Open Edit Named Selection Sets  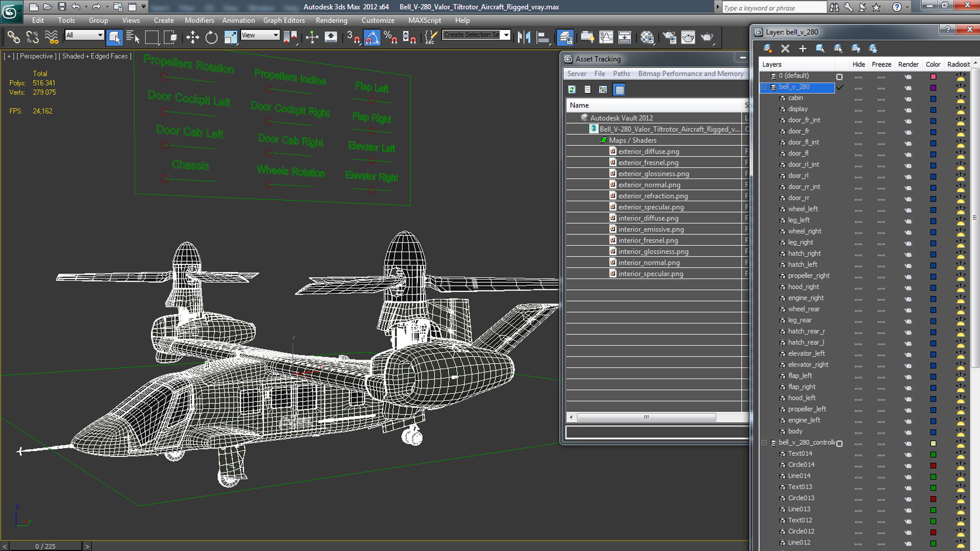pyautogui.click(x=431, y=37)
